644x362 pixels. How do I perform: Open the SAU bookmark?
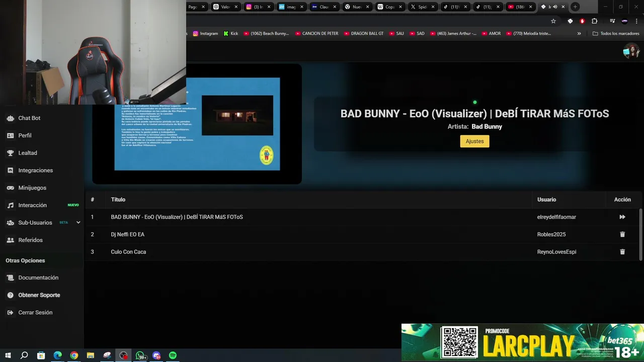pos(396,34)
